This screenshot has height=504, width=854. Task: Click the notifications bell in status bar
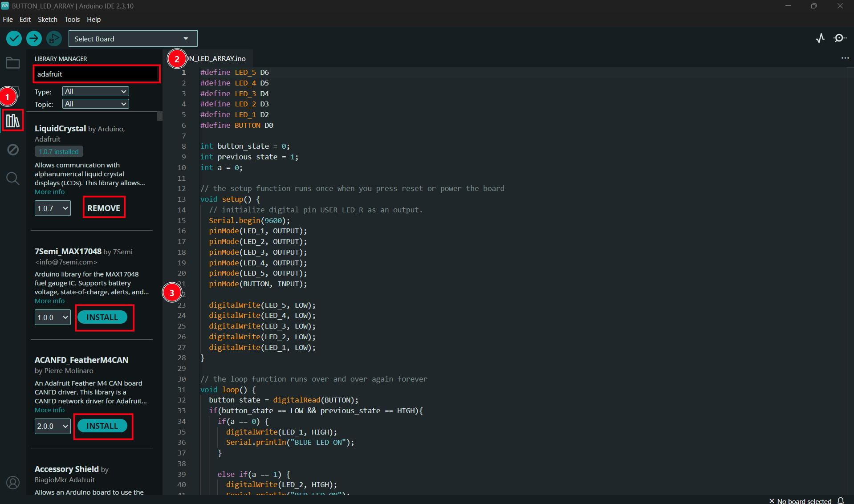[841, 500]
